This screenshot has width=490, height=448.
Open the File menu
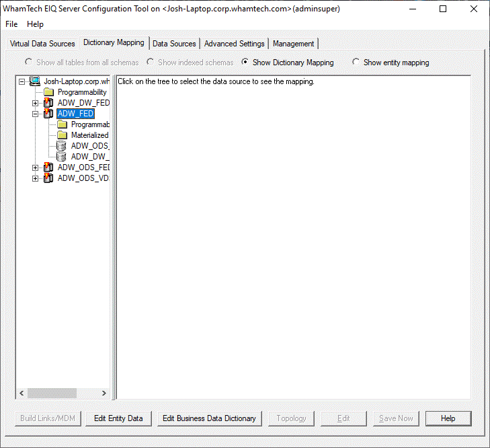point(11,24)
